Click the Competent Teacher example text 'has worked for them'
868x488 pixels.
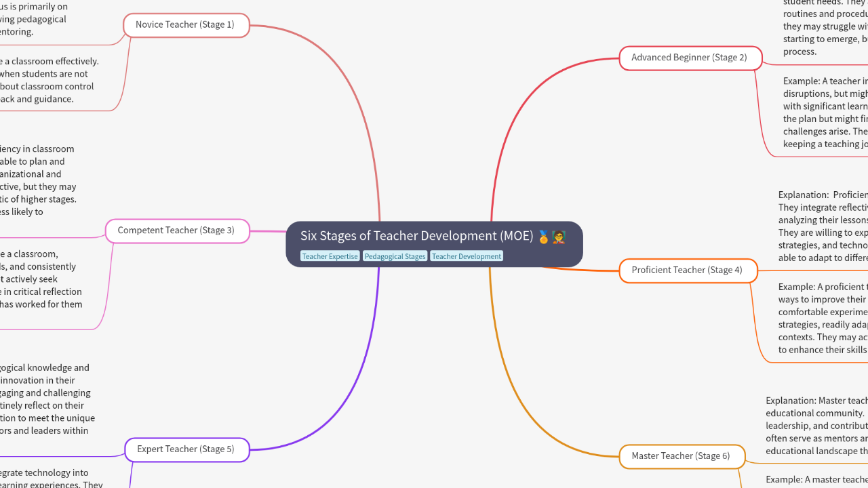pos(41,304)
